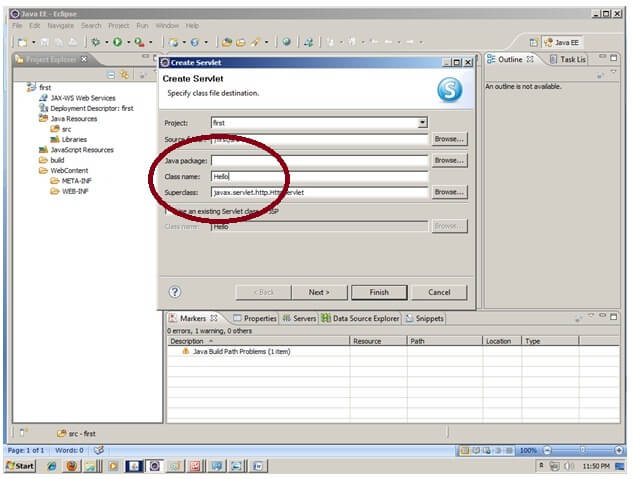This screenshot has width=633, height=479.
Task: Click Collapse All icon in Project Explorer
Action: tap(111, 75)
